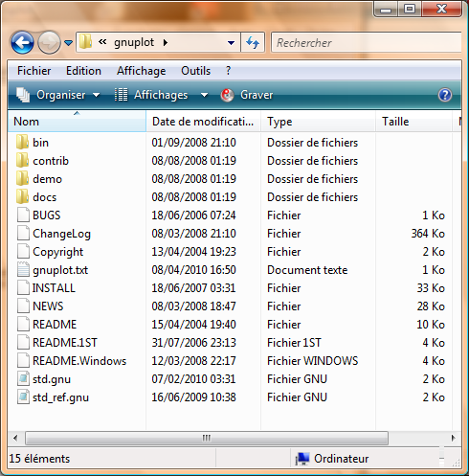Select the bin folder icon
Viewport: 469px width, 476px height.
(x=22, y=142)
